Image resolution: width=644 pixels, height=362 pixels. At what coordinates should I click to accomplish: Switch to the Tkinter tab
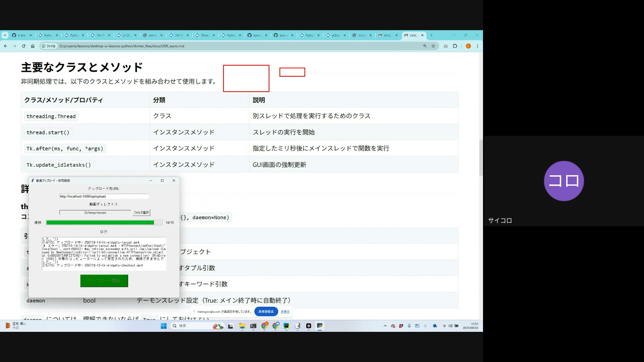205,35
